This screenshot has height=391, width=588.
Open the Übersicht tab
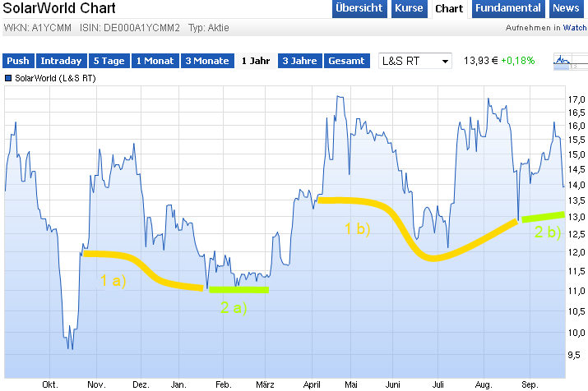pyautogui.click(x=359, y=8)
